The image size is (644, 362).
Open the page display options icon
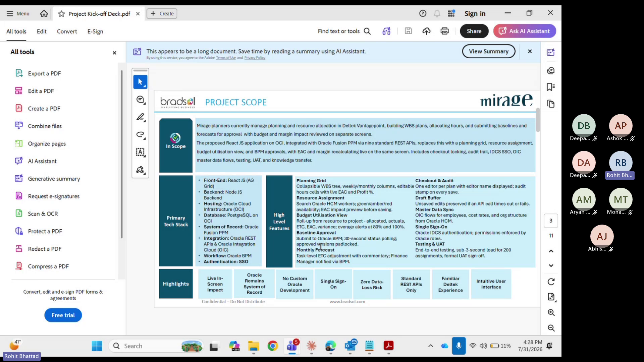[551, 297]
